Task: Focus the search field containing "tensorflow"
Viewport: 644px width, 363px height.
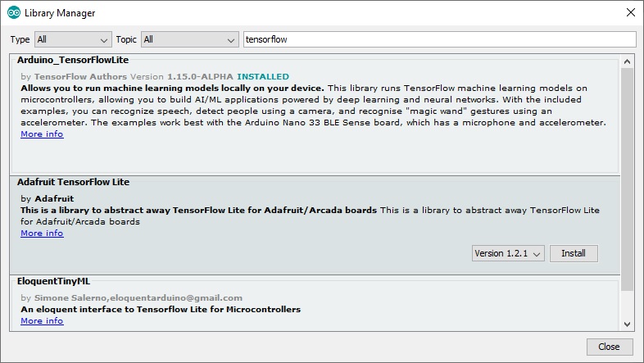Action: tap(439, 39)
